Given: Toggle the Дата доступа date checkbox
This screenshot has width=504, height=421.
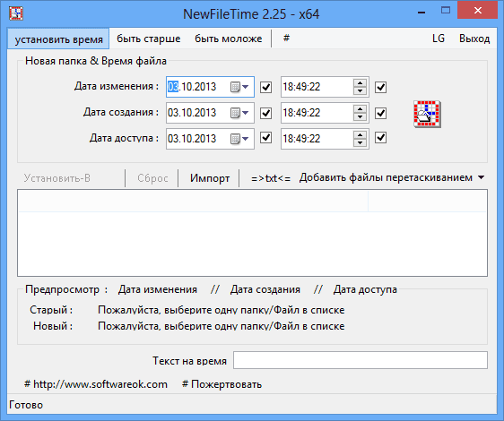Looking at the screenshot, I should click(265, 138).
